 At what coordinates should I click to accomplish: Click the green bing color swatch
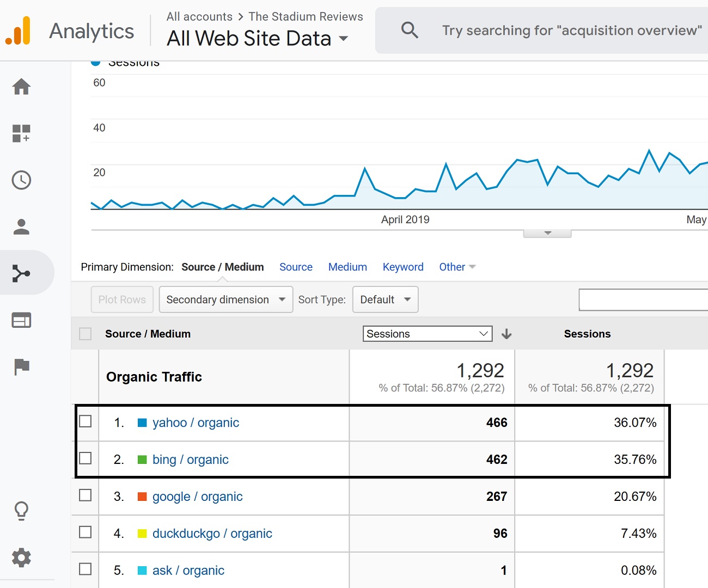pyautogui.click(x=142, y=460)
